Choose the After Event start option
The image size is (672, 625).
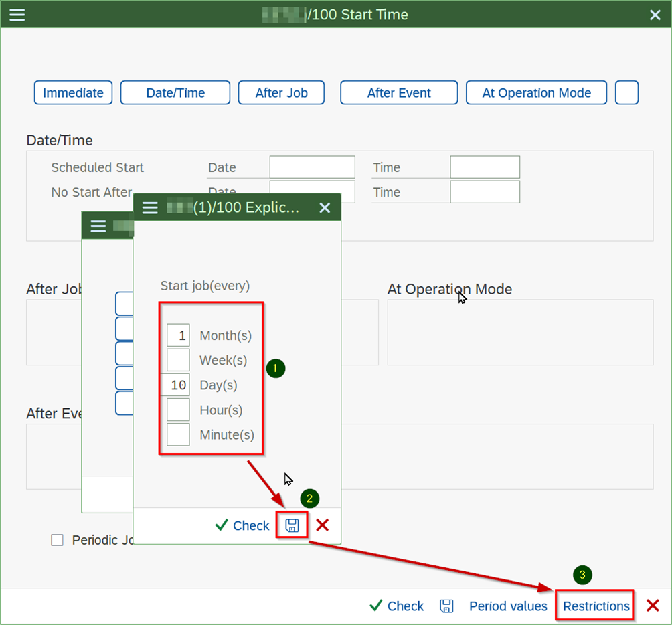pos(399,93)
